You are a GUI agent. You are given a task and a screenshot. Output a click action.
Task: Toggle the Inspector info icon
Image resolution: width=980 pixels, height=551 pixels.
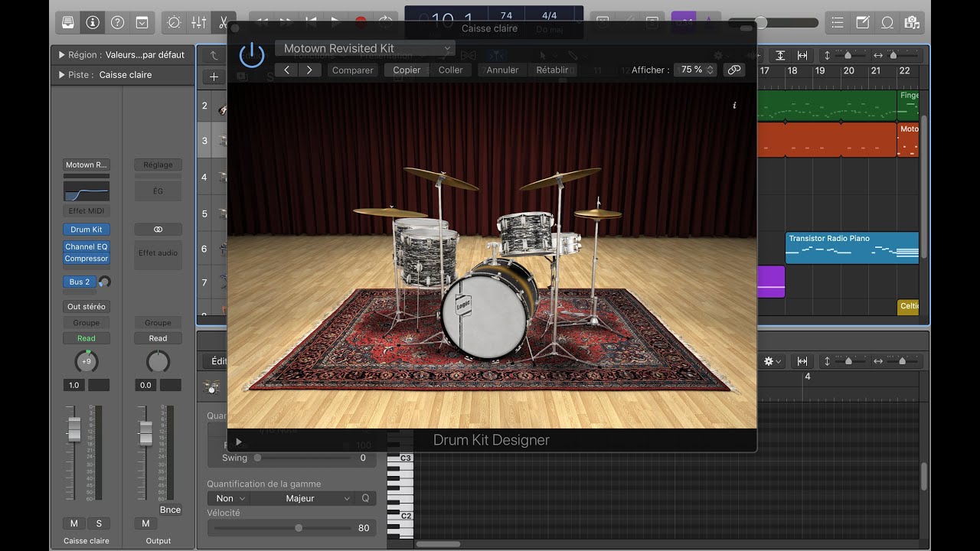(x=93, y=22)
